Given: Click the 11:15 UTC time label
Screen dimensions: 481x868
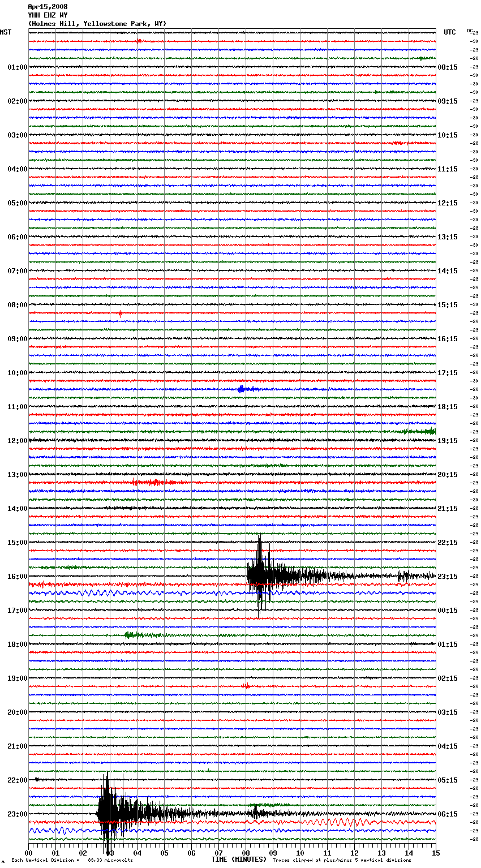Looking at the screenshot, I should 448,169.
